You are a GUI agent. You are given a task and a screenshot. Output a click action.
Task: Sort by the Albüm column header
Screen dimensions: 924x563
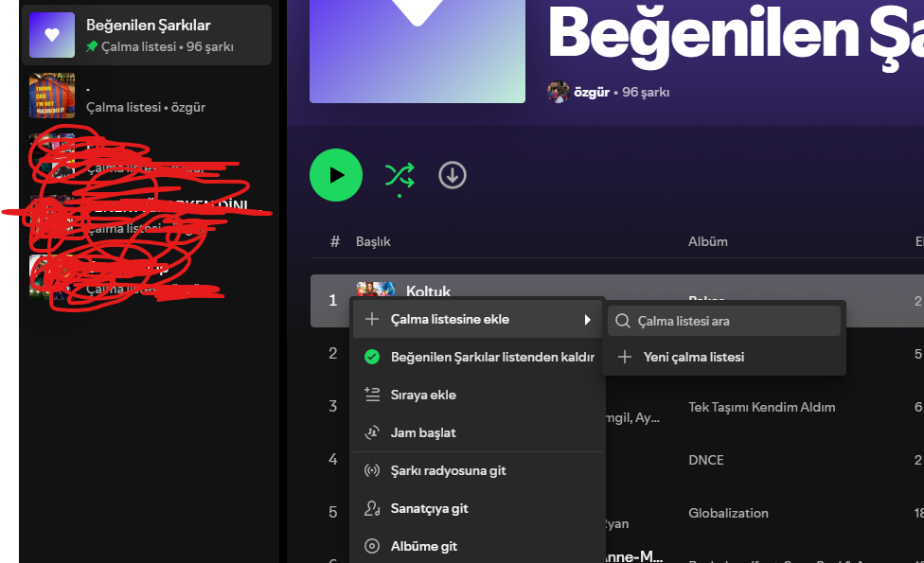coord(708,241)
